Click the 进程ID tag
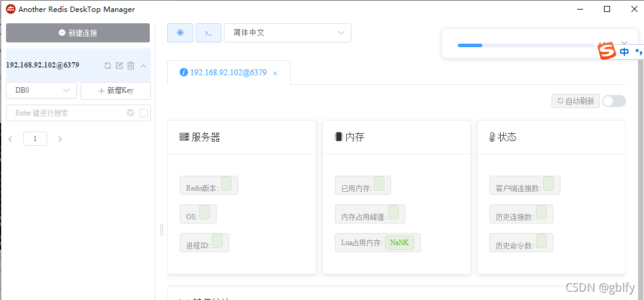The image size is (644, 300). [x=204, y=243]
